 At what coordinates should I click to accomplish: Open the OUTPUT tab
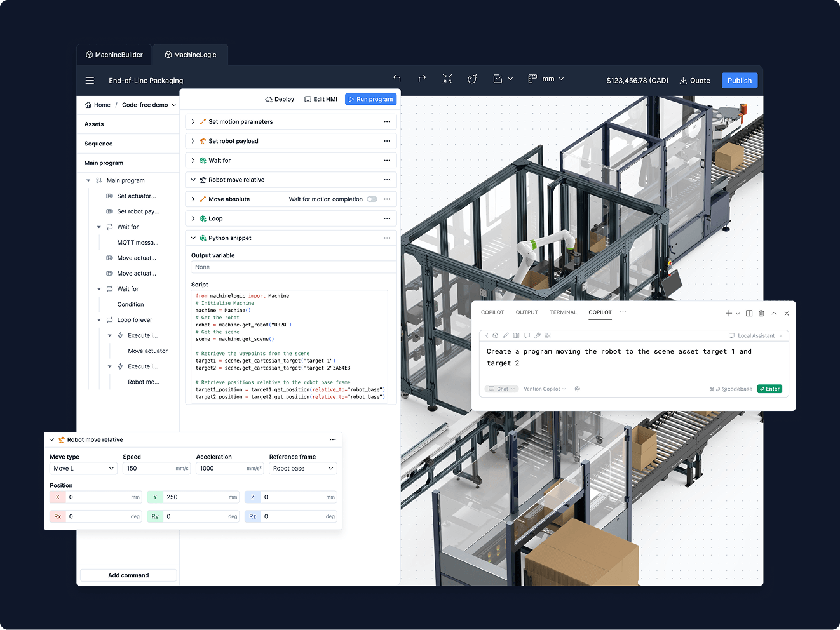(527, 312)
